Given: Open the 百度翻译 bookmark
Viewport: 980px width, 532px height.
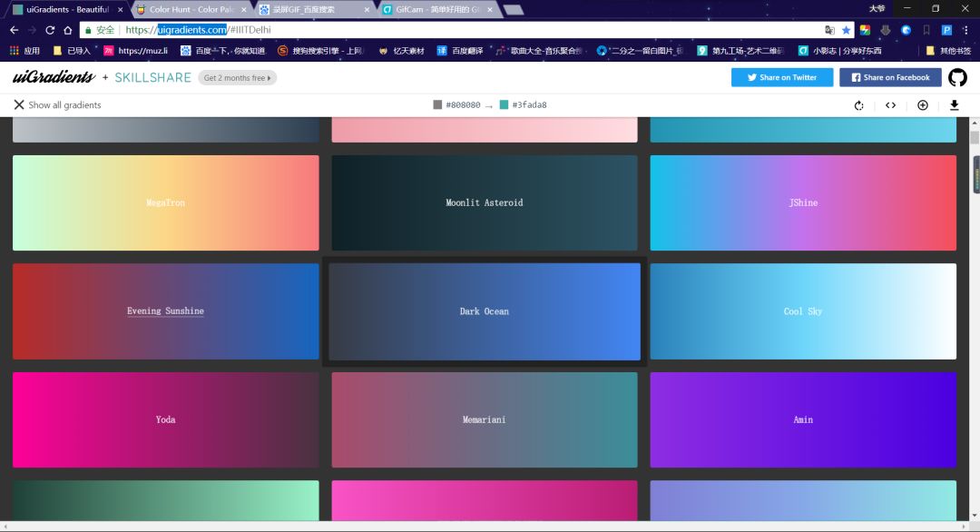Looking at the screenshot, I should [x=460, y=51].
